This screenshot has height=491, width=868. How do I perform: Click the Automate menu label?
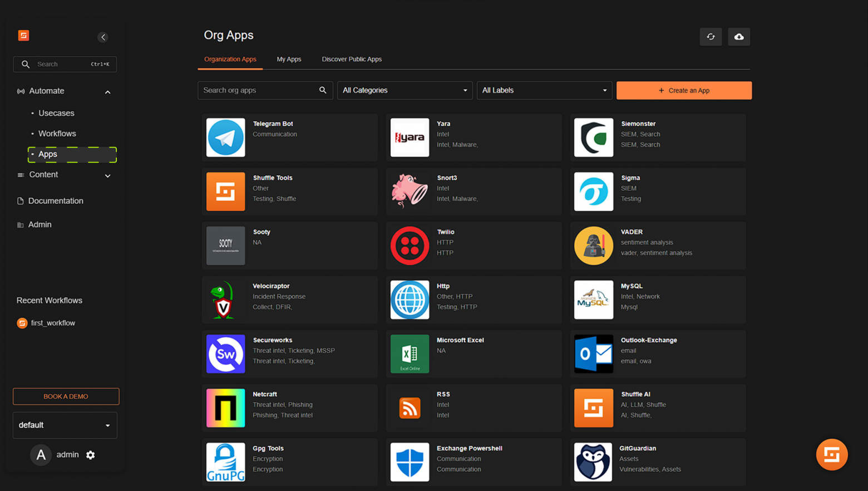(47, 91)
